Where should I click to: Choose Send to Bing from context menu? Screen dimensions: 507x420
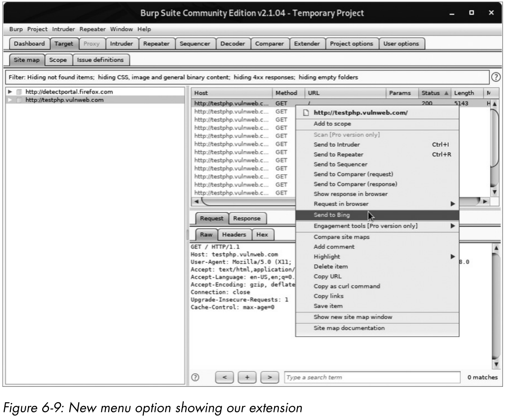pos(332,215)
